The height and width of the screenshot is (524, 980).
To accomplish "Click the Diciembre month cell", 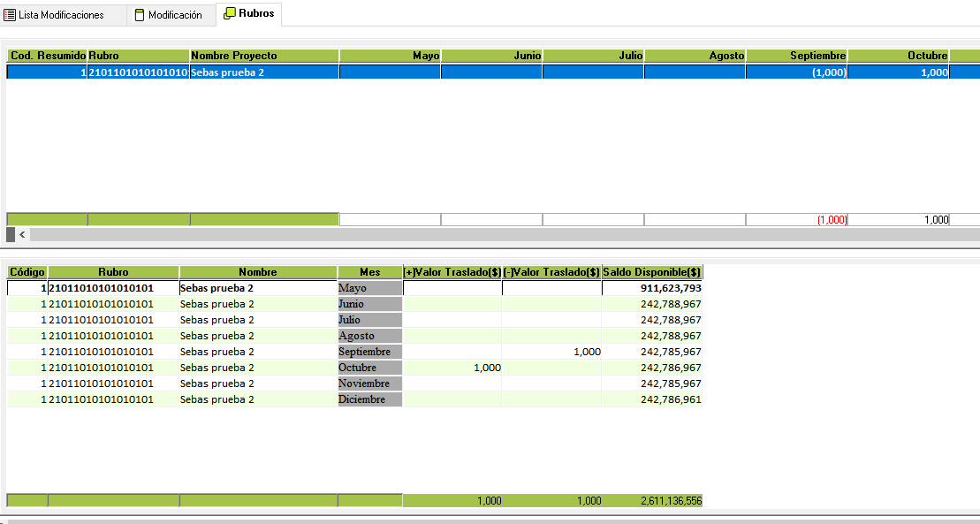I will click(369, 399).
